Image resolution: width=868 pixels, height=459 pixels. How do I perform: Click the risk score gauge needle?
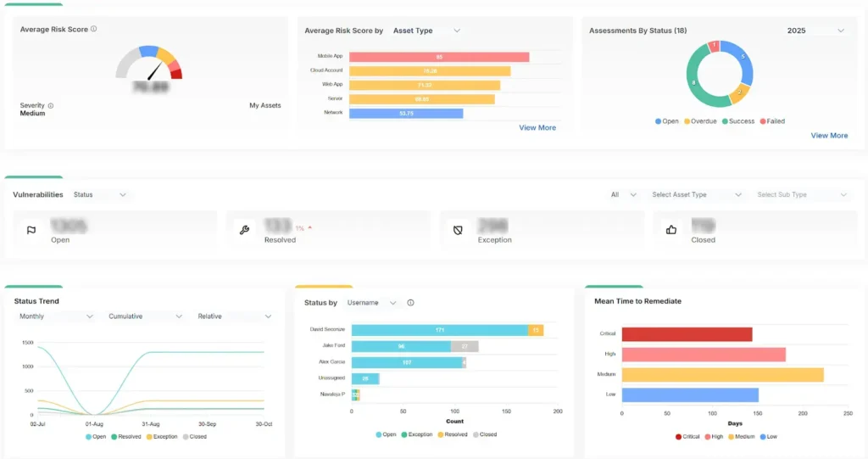154,71
